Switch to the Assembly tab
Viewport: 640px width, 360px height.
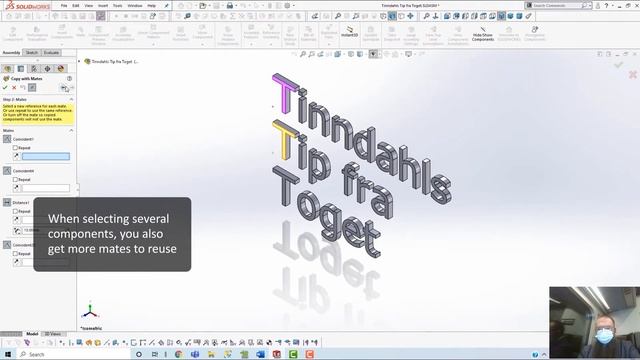click(11, 53)
